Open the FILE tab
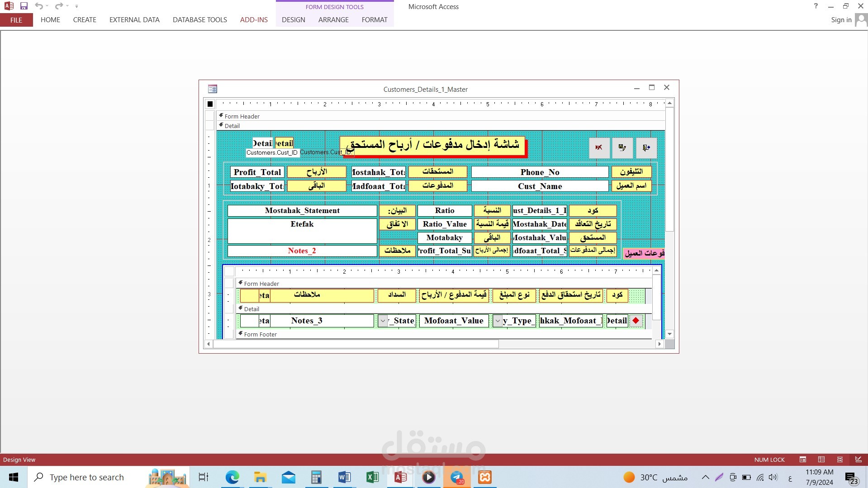This screenshot has width=868, height=488. 16,20
